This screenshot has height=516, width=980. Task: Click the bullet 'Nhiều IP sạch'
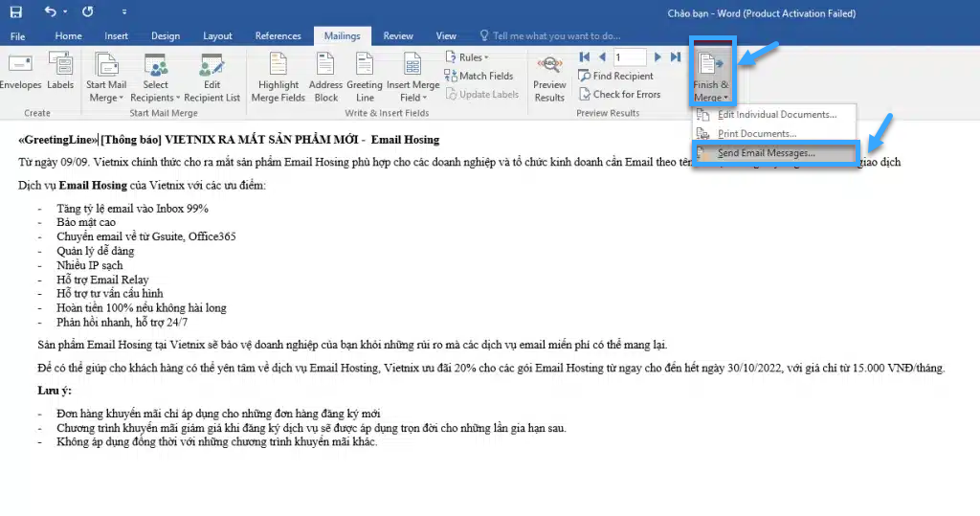pos(90,265)
